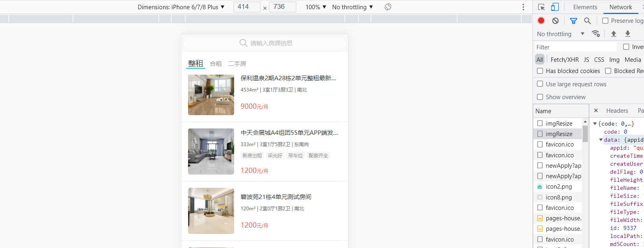Open the device toolbar more options menu
The image size is (644, 248).
point(523,7)
